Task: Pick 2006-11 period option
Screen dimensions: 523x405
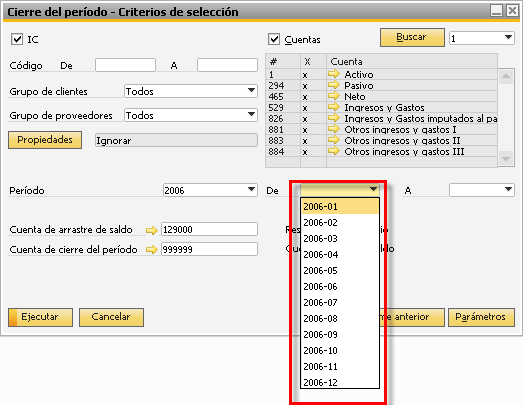Action: click(x=340, y=367)
